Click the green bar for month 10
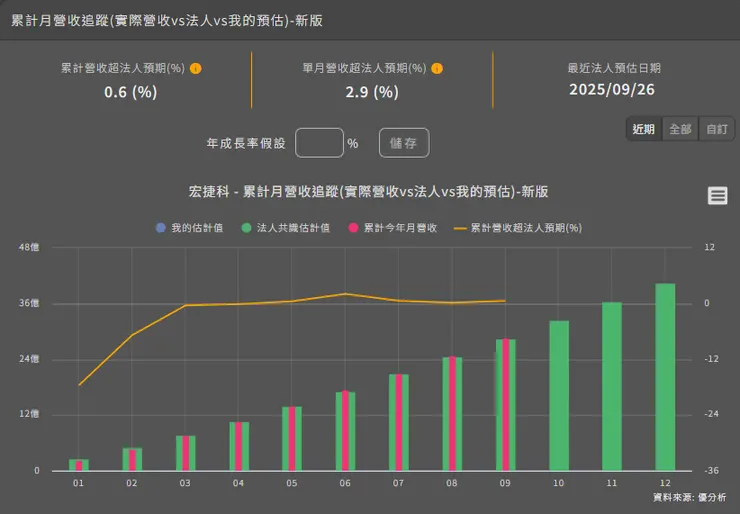The width and height of the screenshot is (740, 514). [559, 396]
